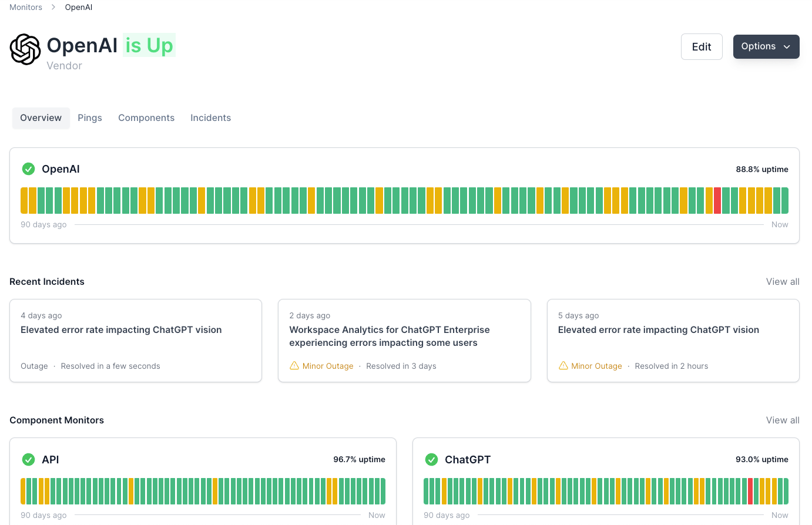Image resolution: width=812 pixels, height=525 pixels.
Task: Click the 88.8% uptime text
Action: (762, 169)
